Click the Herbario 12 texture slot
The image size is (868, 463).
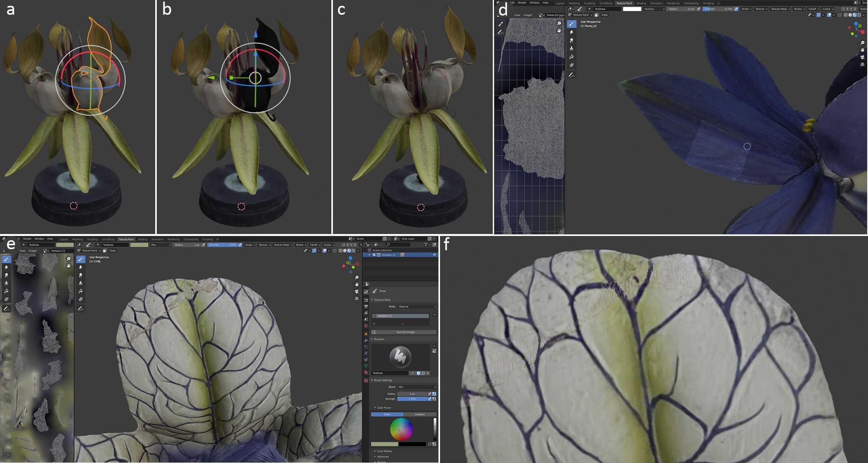[x=400, y=316]
